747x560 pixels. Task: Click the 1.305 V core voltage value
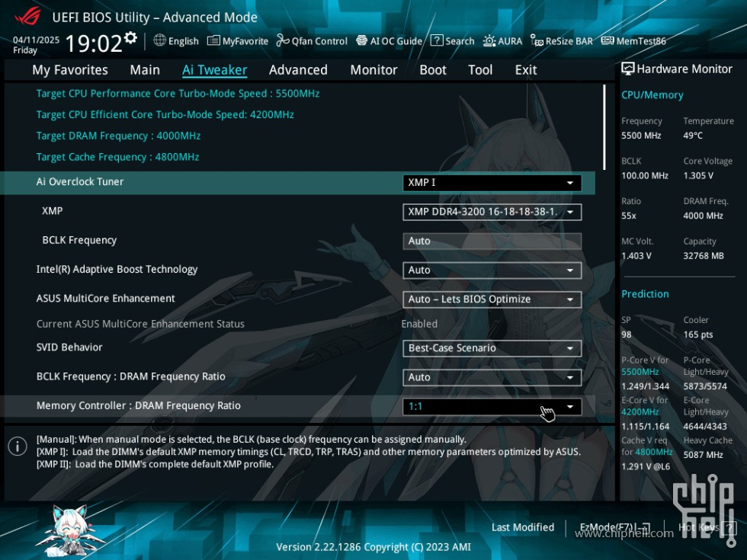[x=698, y=176]
